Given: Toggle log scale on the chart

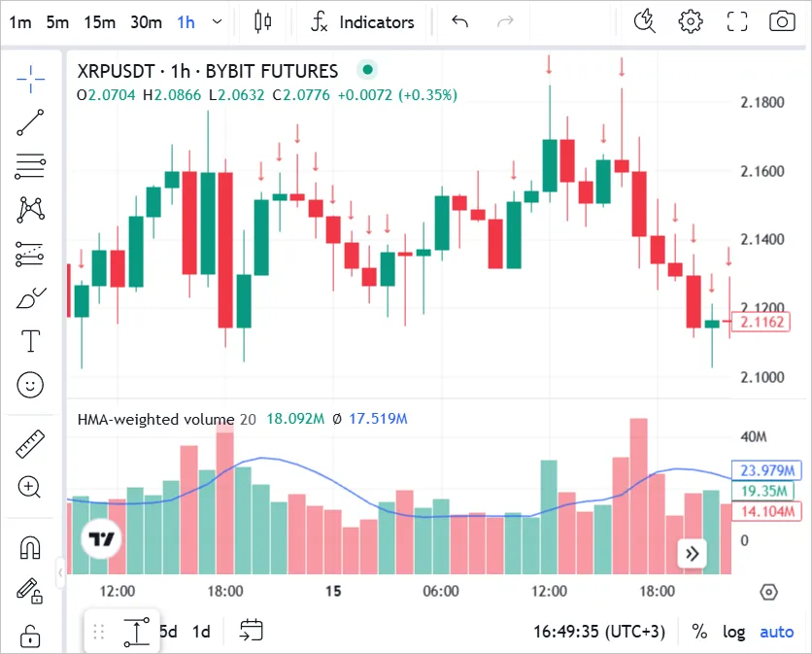Looking at the screenshot, I should (x=733, y=632).
